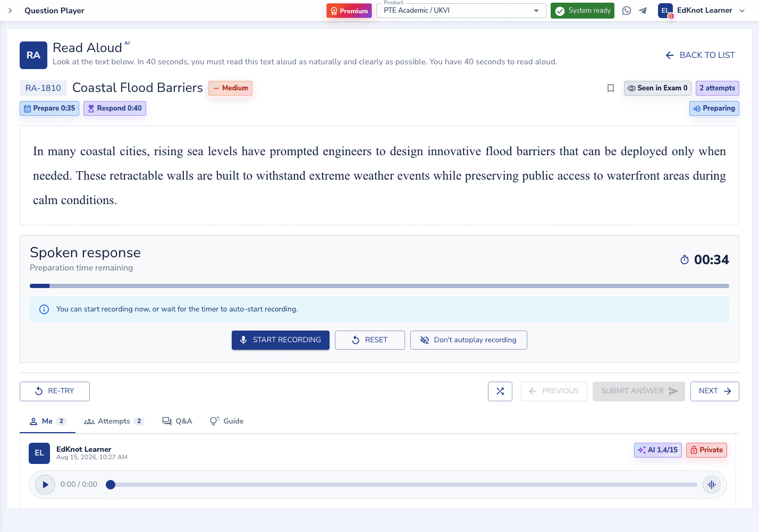Open the Guide tab

[x=226, y=421]
